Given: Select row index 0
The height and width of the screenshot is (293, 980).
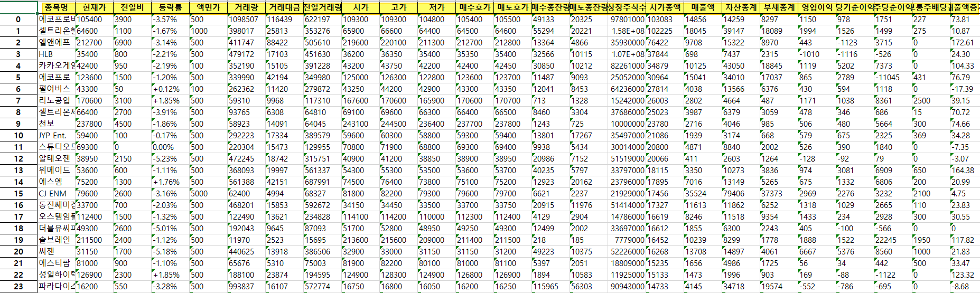Looking at the screenshot, I should [x=18, y=20].
